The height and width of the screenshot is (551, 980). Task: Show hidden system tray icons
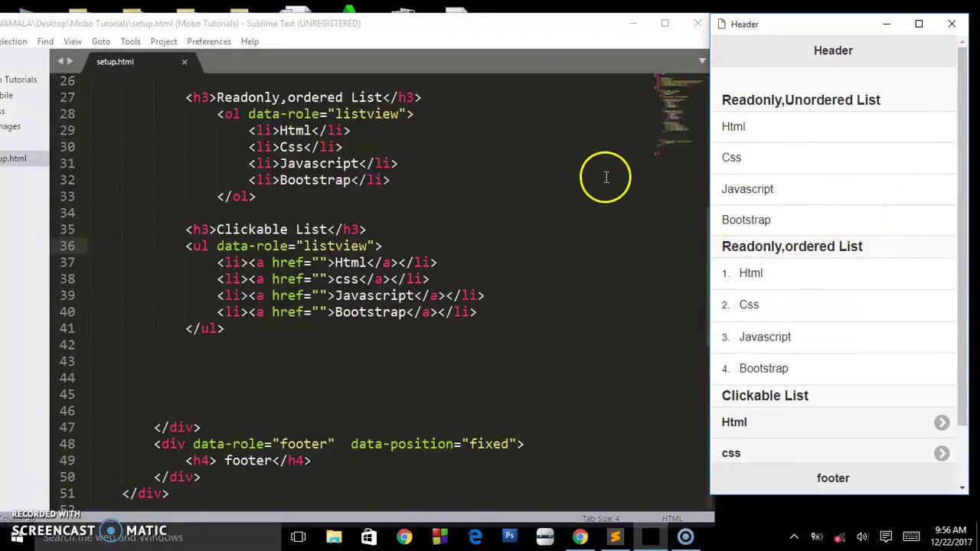point(794,537)
